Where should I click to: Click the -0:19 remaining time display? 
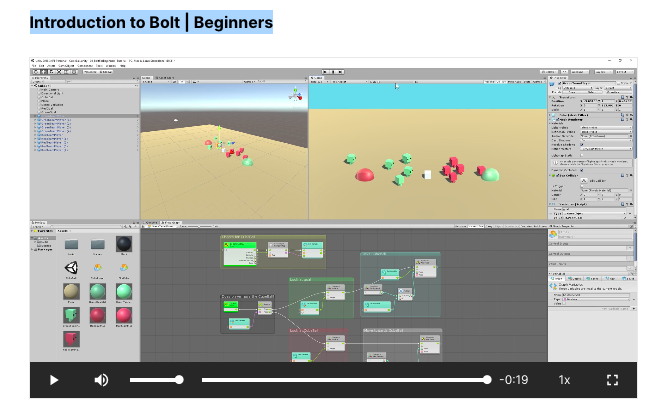tap(514, 380)
